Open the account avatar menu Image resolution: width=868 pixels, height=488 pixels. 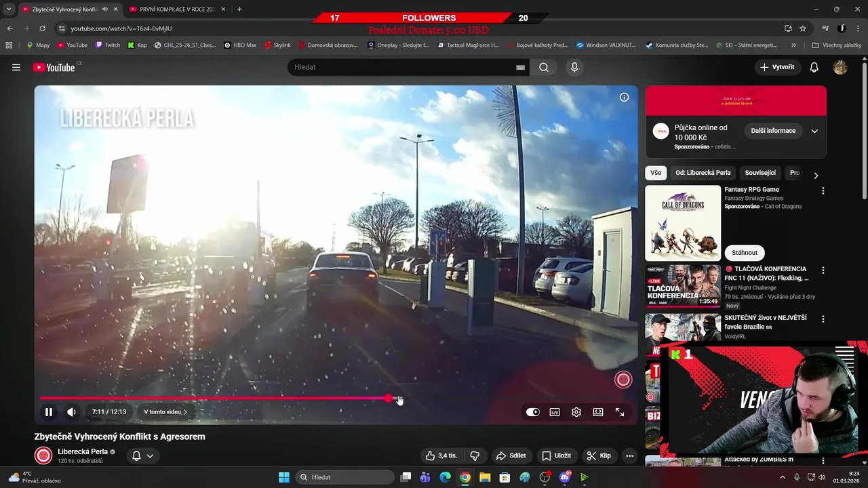point(840,67)
